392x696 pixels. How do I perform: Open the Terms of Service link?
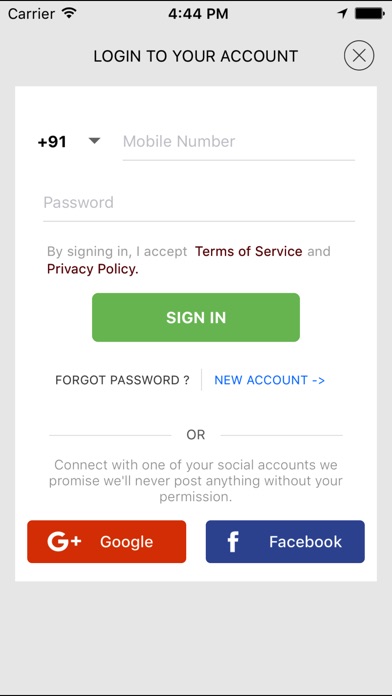[249, 251]
